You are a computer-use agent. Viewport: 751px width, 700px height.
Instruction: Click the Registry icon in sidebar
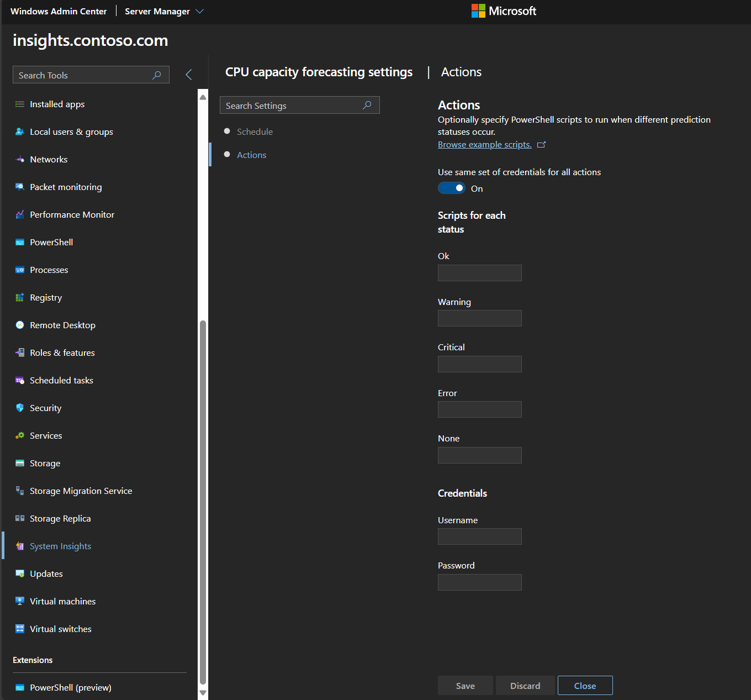pyautogui.click(x=20, y=298)
